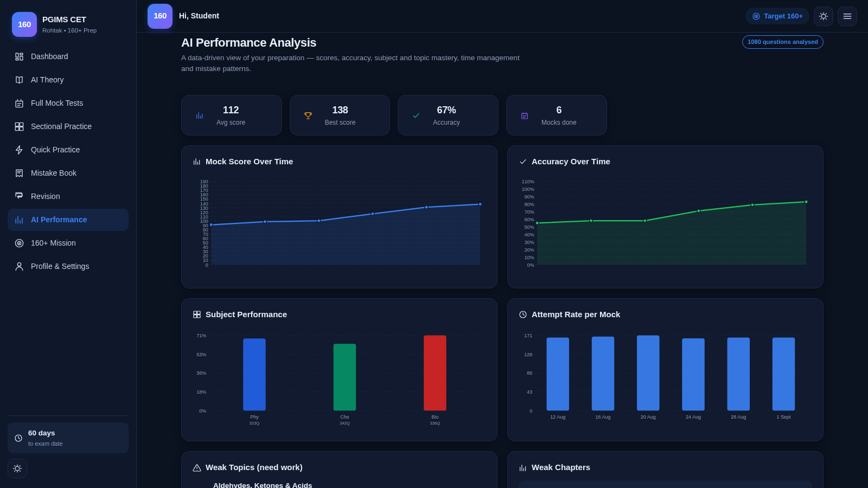Click the 67% Accuracy value
Viewport: 868px width, 488px height.
(x=446, y=110)
